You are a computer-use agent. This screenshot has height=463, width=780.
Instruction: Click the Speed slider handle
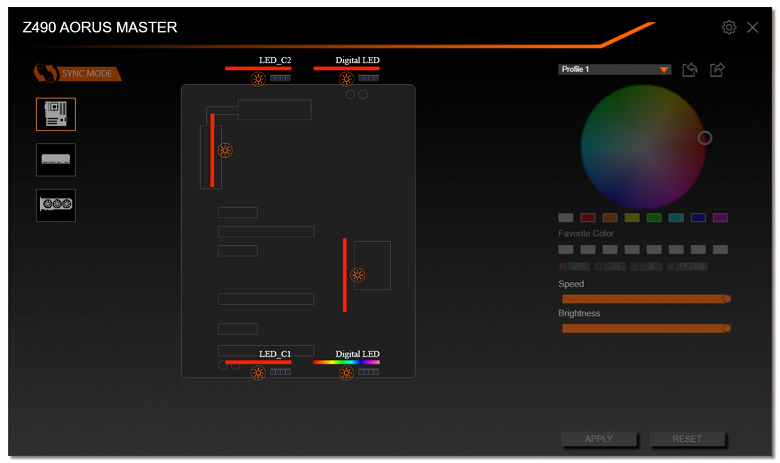[x=727, y=299]
